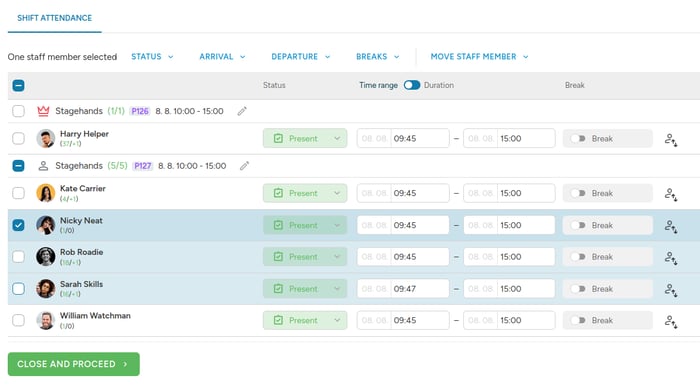Open the STATUS bulk action dropdown

[x=152, y=57]
